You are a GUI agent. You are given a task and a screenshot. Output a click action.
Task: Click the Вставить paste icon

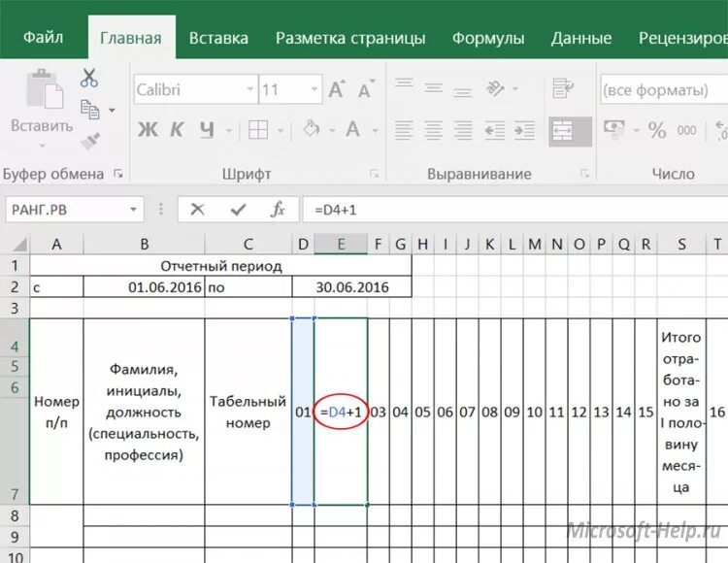(x=44, y=88)
